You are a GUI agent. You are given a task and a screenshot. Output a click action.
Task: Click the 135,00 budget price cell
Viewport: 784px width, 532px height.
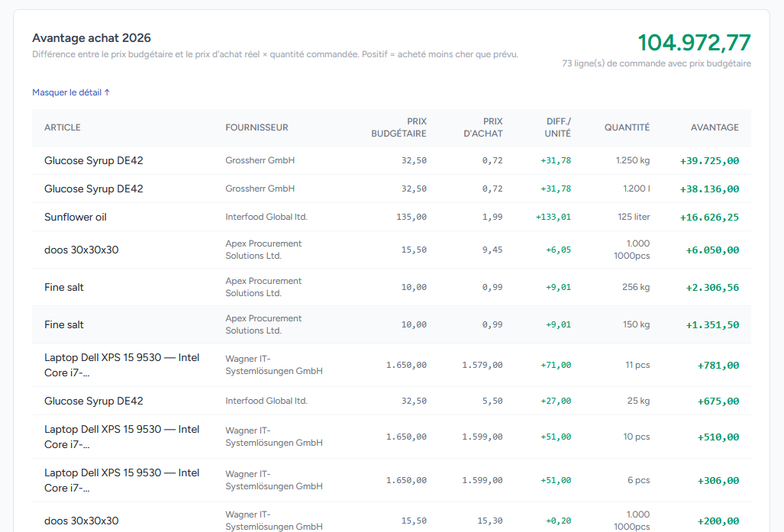pos(411,217)
